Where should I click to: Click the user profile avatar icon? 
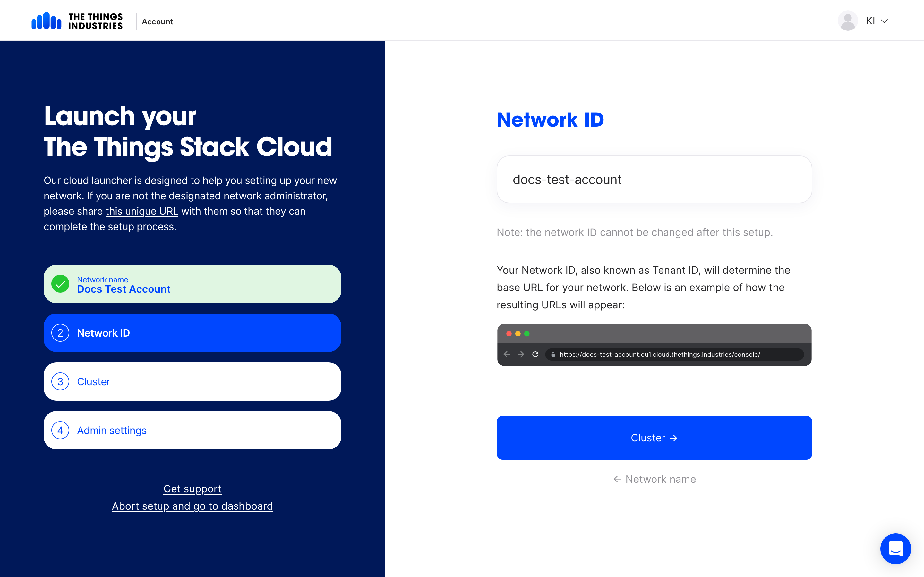[x=848, y=21]
